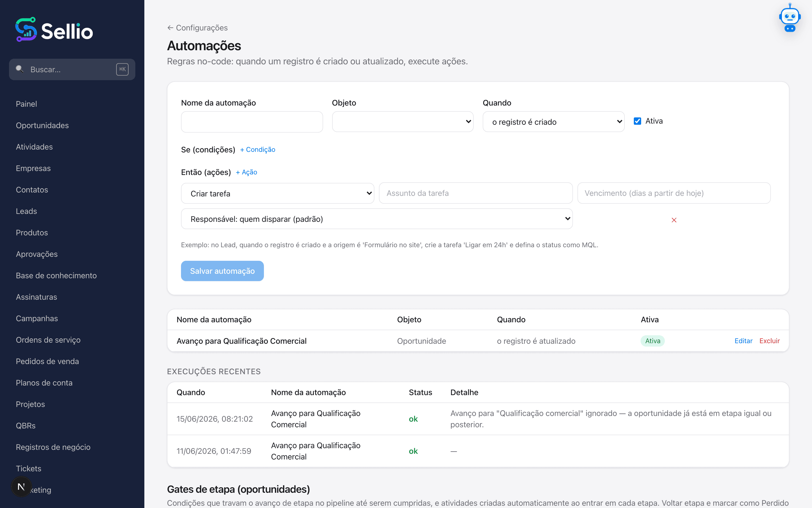The width and height of the screenshot is (812, 508).
Task: Go back to Configurações
Action: [x=197, y=28]
